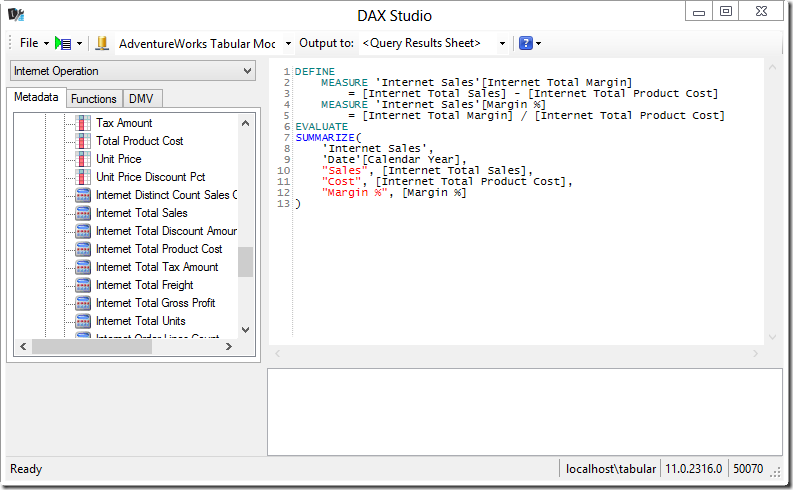
Task: Open the Internet Operation perspective dropdown
Action: pyautogui.click(x=133, y=71)
